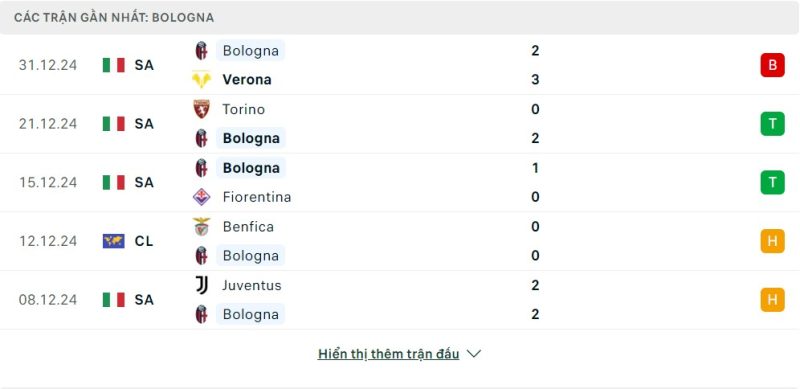The width and height of the screenshot is (800, 389).
Task: Select the Verona team name
Action: tap(247, 80)
